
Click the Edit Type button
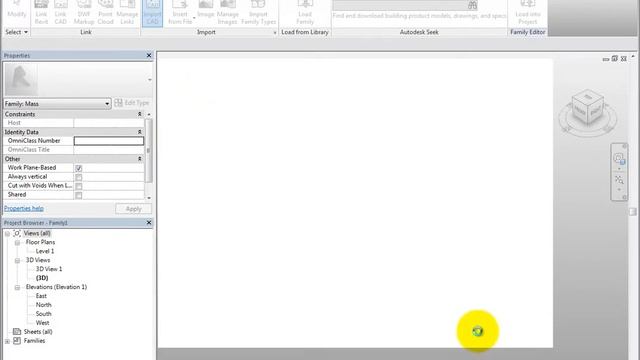tap(131, 103)
